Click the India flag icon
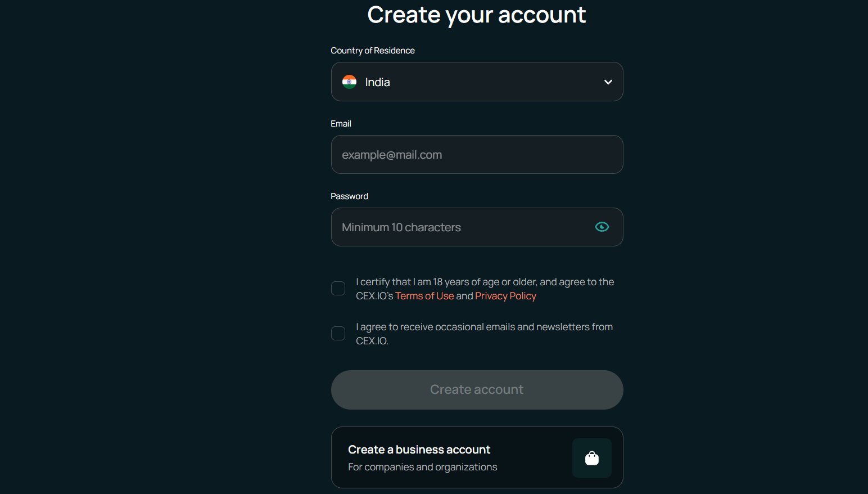Viewport: 868px width, 494px height. point(349,82)
